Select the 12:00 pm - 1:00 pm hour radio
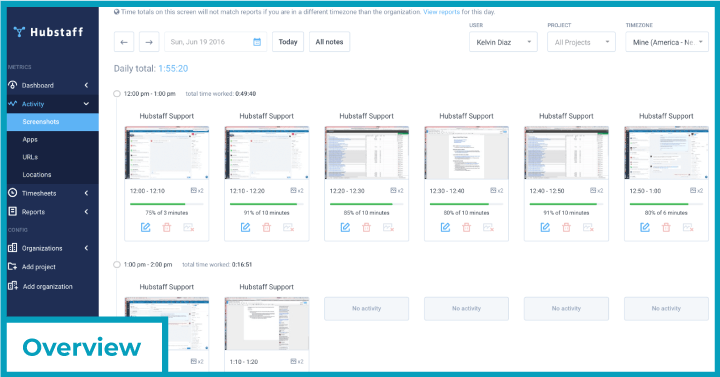Viewport: 720px width, 377px height. (x=117, y=94)
